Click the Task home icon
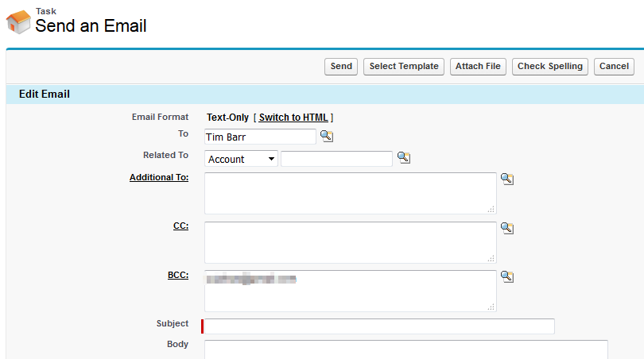This screenshot has width=644, height=359. point(18,22)
